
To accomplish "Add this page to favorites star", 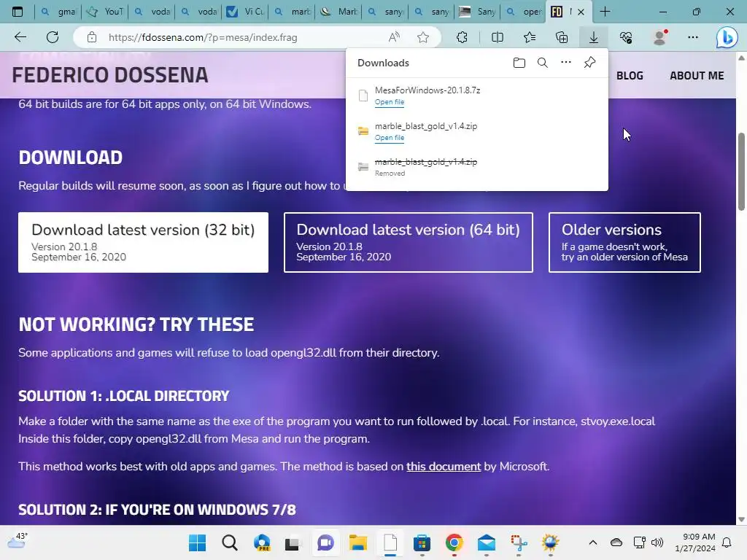I will [x=423, y=37].
